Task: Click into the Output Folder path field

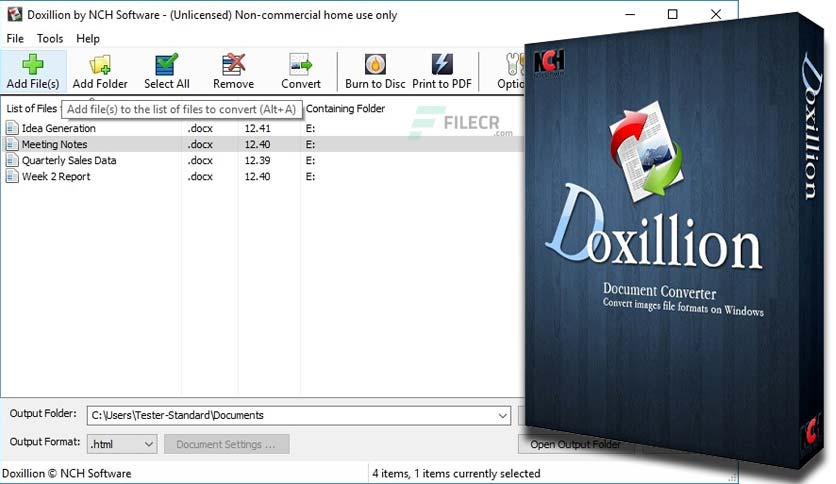Action: point(299,415)
